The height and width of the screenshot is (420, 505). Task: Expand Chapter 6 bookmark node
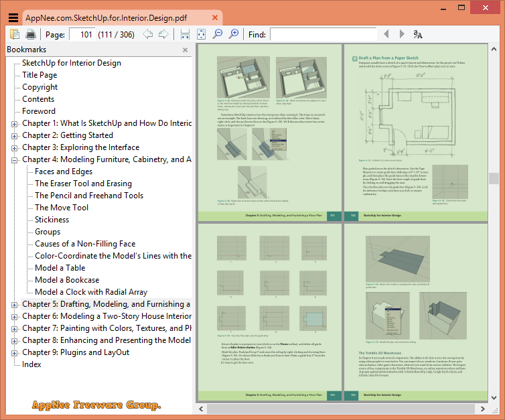14,317
